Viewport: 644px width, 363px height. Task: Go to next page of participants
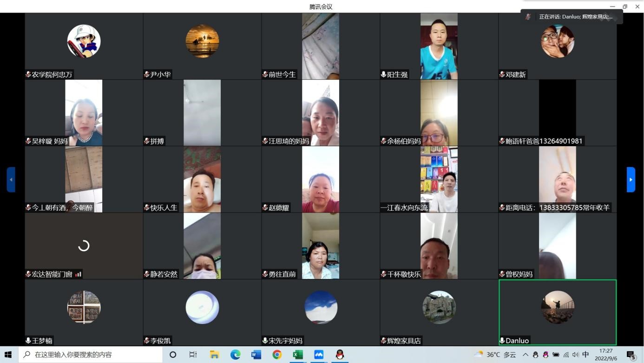(x=631, y=180)
